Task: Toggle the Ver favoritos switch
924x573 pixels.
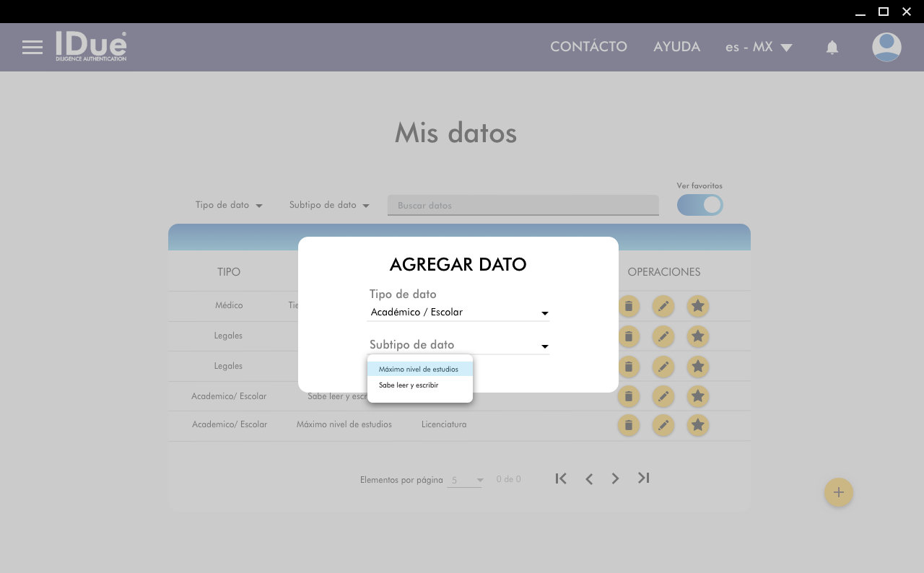Action: [x=699, y=205]
